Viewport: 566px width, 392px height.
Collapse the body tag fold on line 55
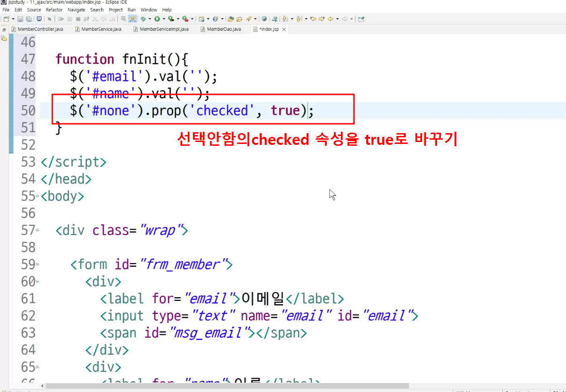click(37, 197)
